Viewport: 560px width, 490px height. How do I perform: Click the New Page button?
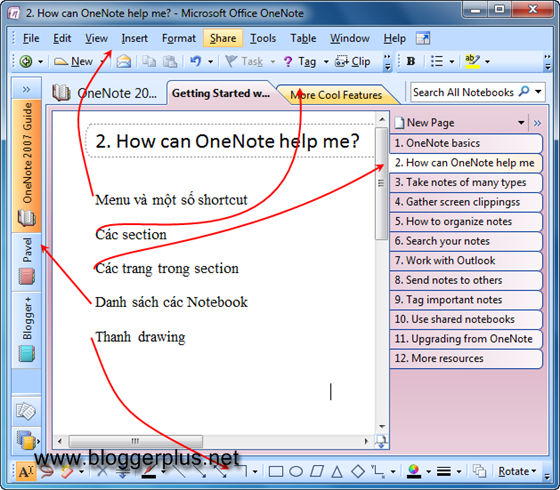click(x=425, y=123)
